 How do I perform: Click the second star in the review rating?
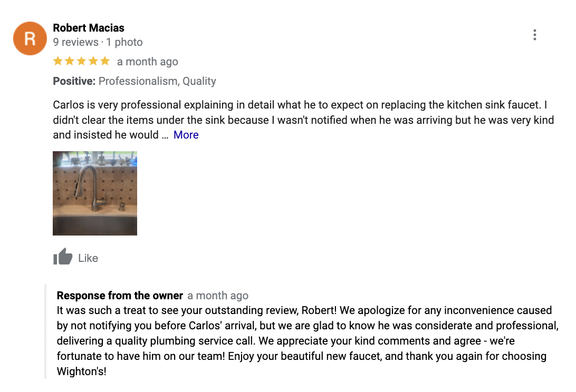[x=69, y=61]
